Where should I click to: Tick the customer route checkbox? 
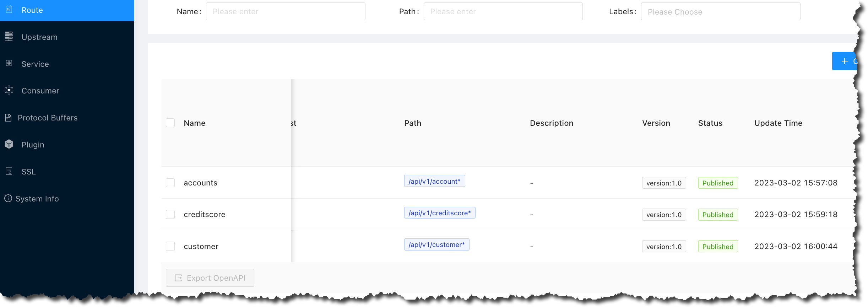click(170, 246)
